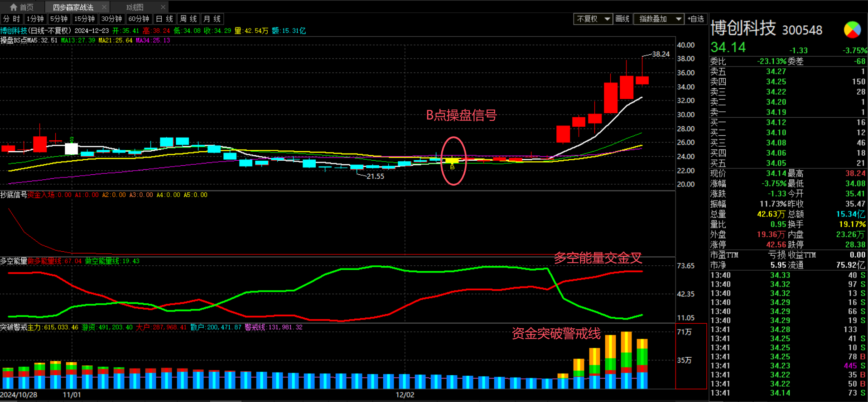Toggle the 日线 daily period
The image size is (868, 402).
pos(164,19)
